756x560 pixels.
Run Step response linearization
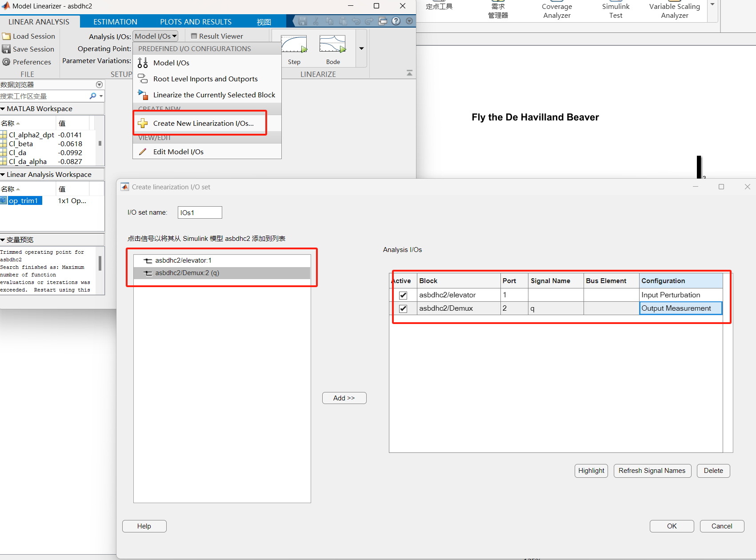click(294, 50)
